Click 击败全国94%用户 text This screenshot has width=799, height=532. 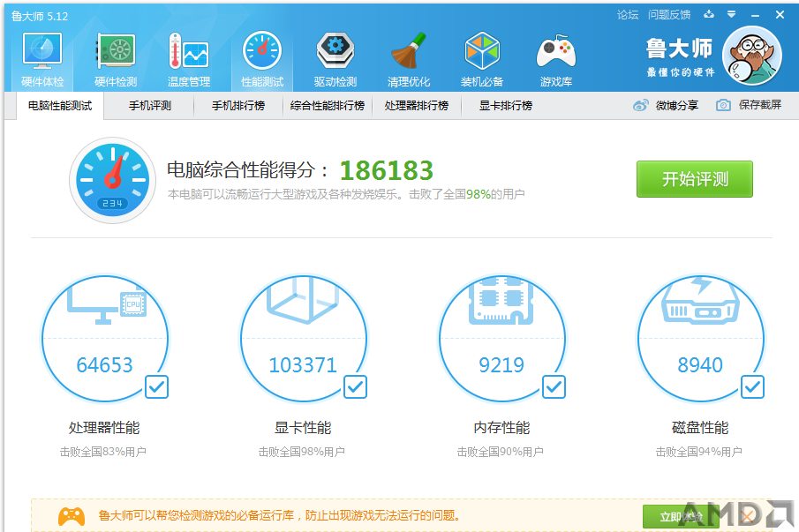pos(698,452)
